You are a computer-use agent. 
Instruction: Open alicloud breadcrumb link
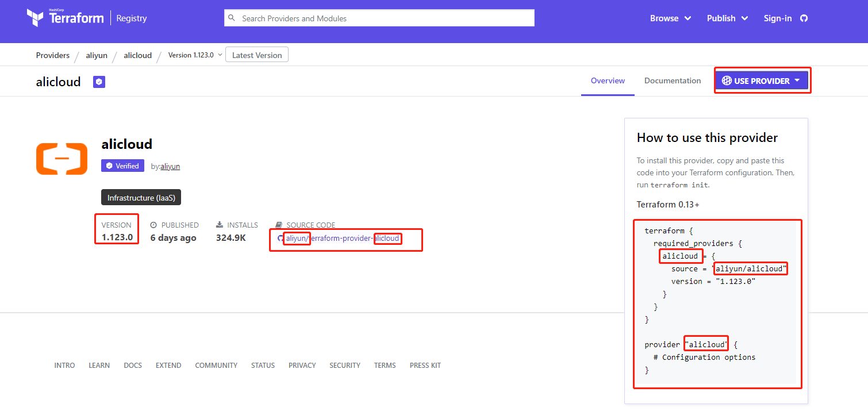[x=138, y=55]
